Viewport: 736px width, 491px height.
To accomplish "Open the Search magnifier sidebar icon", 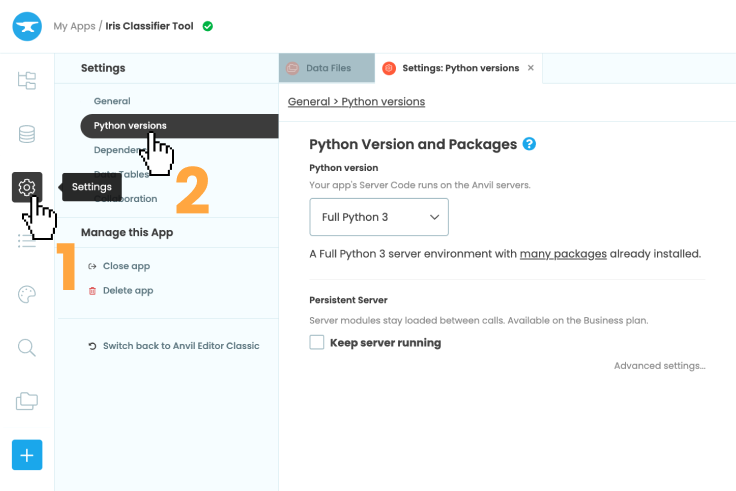I will 27,348.
